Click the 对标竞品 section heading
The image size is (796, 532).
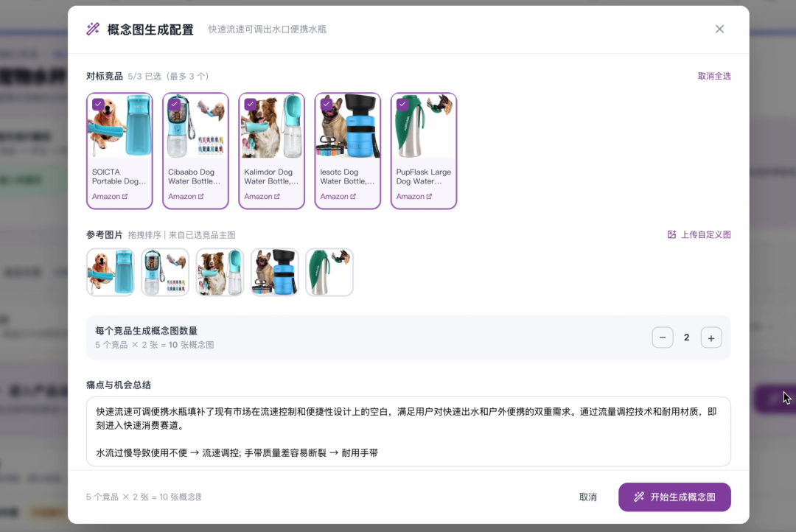tap(105, 76)
